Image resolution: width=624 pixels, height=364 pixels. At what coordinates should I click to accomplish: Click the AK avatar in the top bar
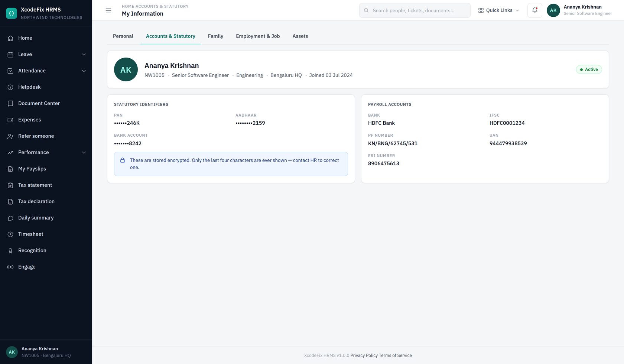pos(553,10)
